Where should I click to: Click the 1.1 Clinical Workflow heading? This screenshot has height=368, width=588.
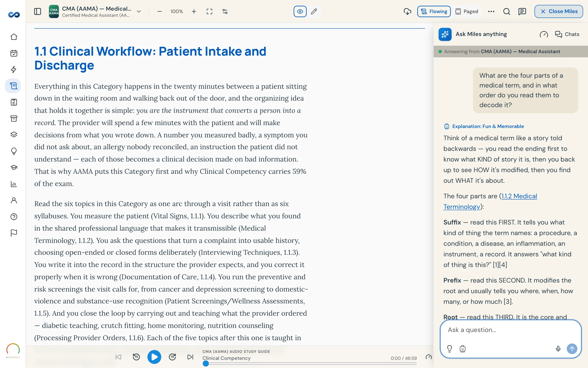[150, 58]
